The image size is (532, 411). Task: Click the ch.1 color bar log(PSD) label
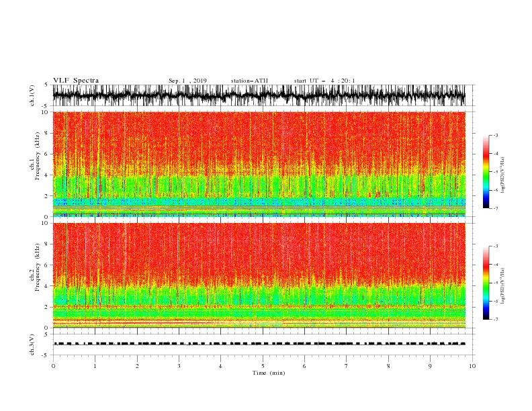[502, 175]
